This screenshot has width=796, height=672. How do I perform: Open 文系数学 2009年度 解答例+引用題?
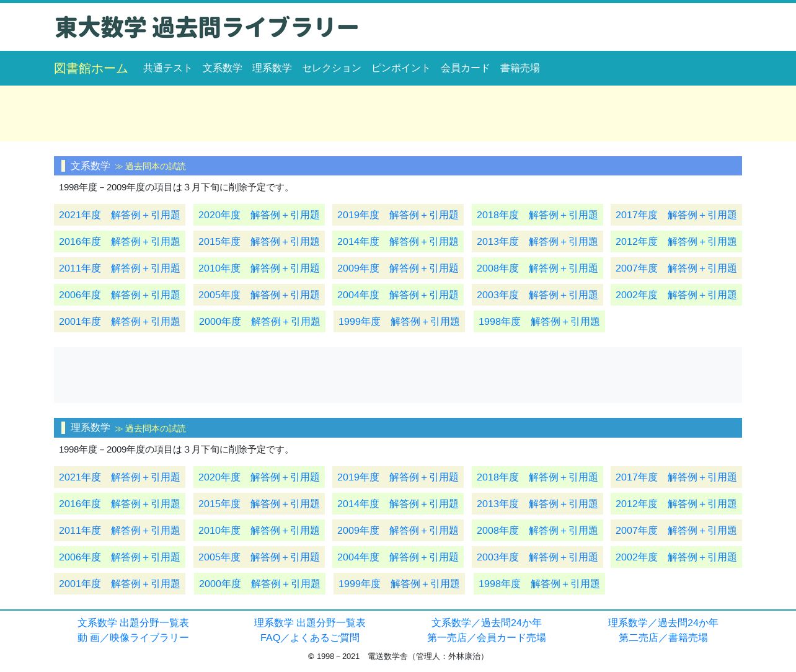(x=398, y=268)
